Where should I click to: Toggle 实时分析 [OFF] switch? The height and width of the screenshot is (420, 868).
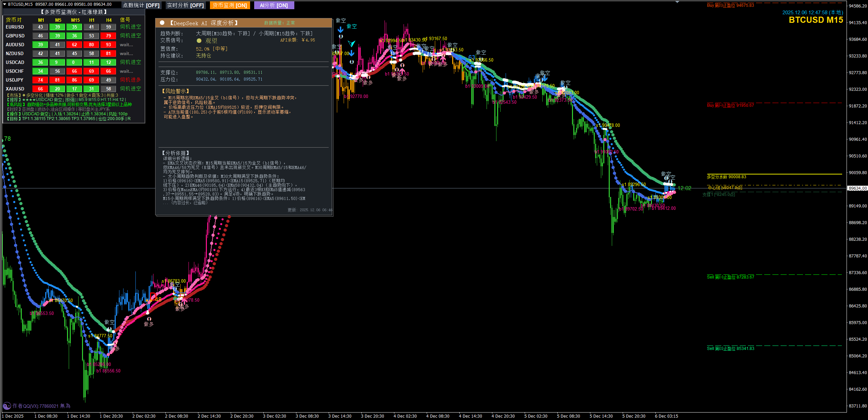point(185,5)
